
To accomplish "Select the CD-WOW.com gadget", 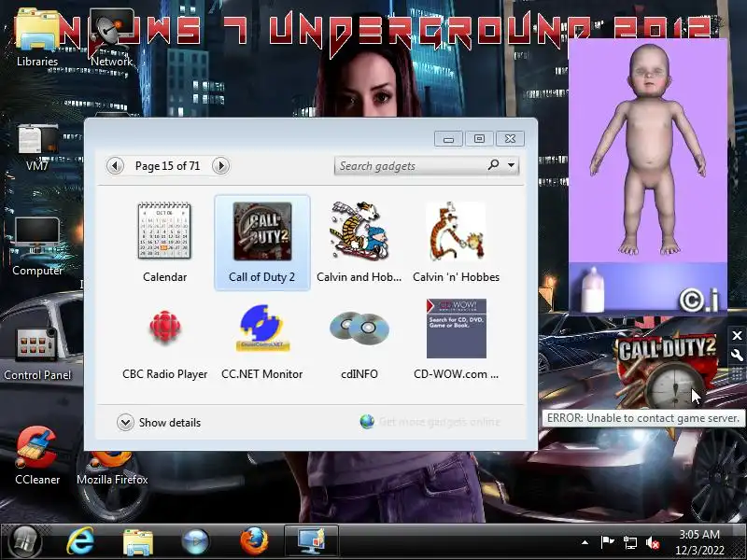I will [456, 340].
